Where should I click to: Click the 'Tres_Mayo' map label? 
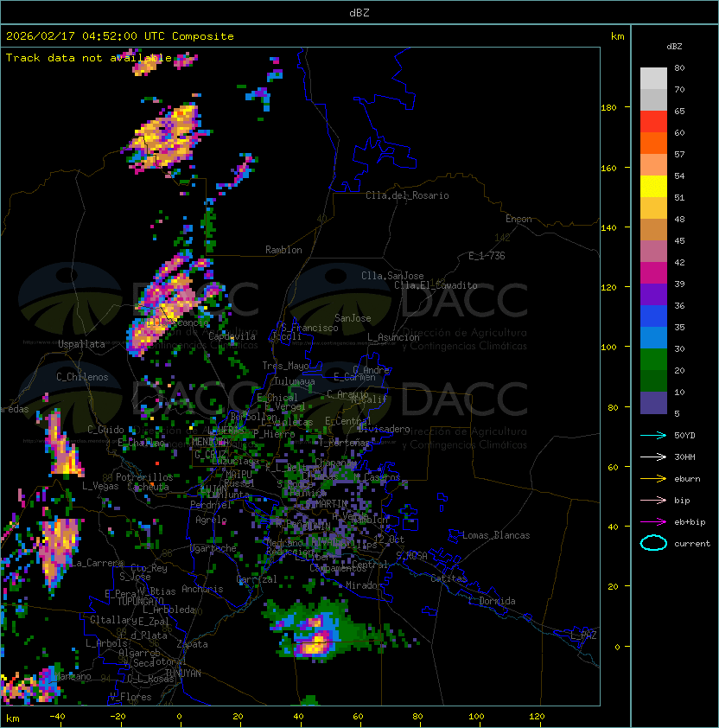click(x=285, y=366)
